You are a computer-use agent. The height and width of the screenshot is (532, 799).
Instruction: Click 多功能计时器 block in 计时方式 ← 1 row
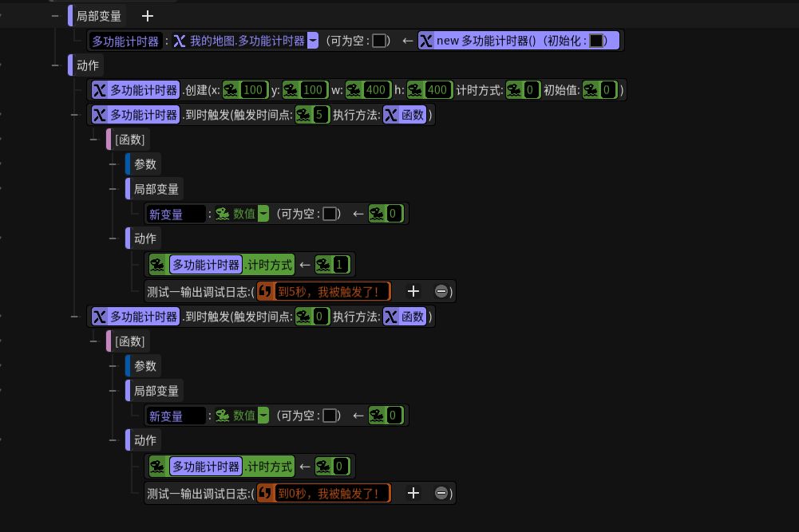[206, 265]
